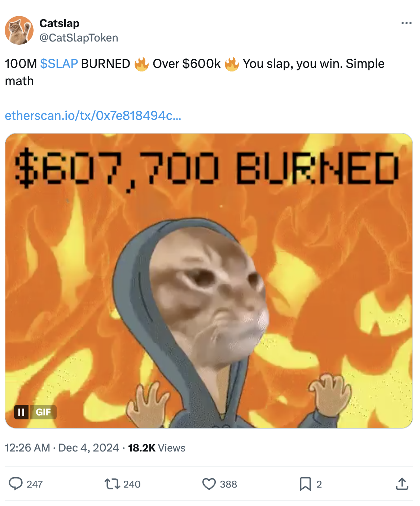Open the $607,700 BURNED GIF image
Screen dimensions: 420x506
click(209, 281)
